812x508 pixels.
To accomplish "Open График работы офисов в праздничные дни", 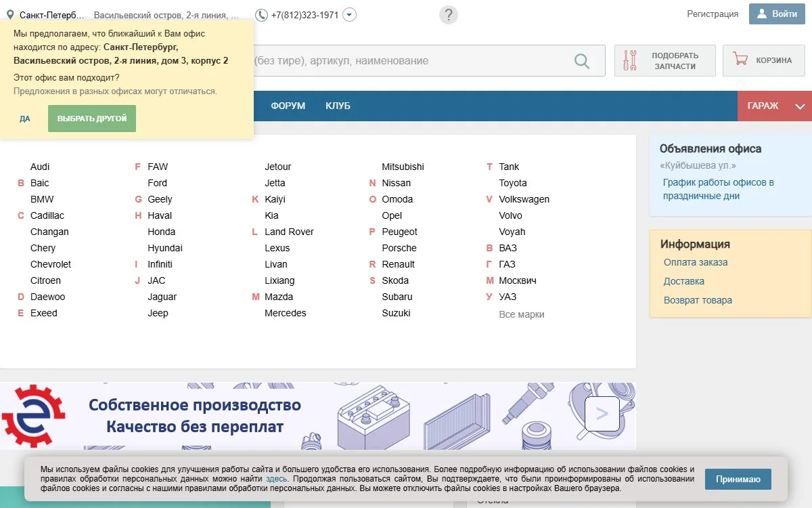I will pyautogui.click(x=719, y=189).
